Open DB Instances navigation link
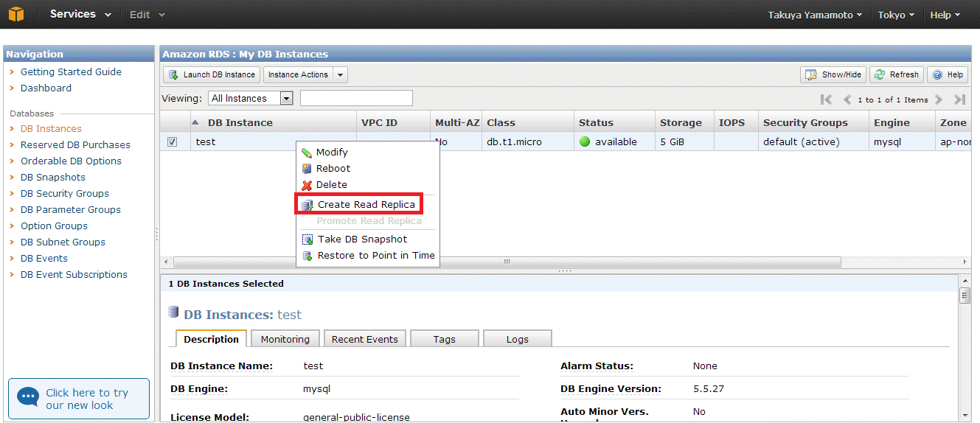 click(51, 129)
